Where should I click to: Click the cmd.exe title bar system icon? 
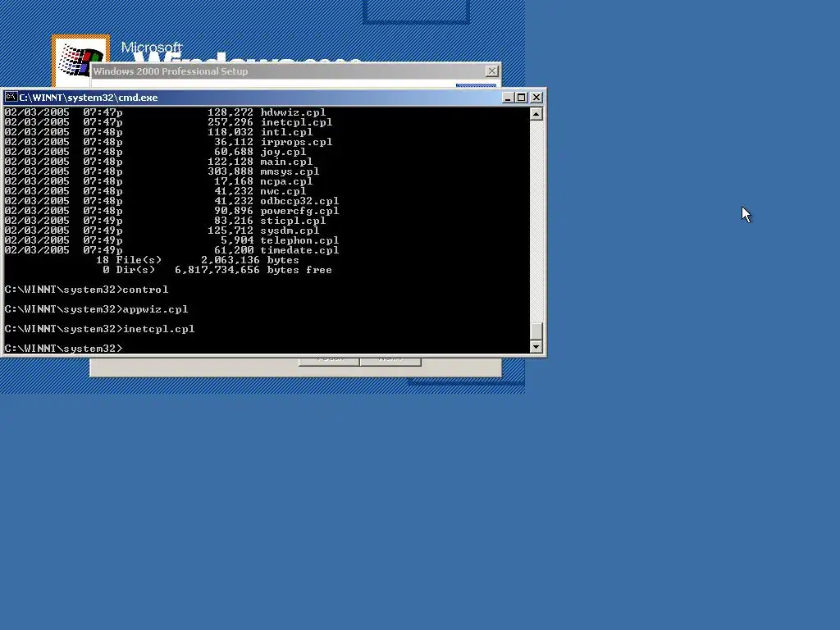11,97
